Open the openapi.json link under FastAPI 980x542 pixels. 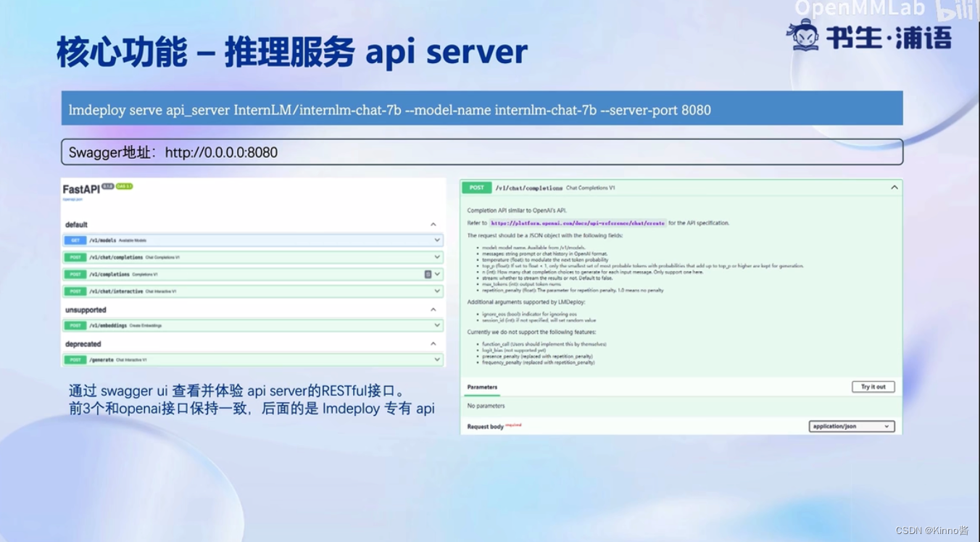point(72,198)
